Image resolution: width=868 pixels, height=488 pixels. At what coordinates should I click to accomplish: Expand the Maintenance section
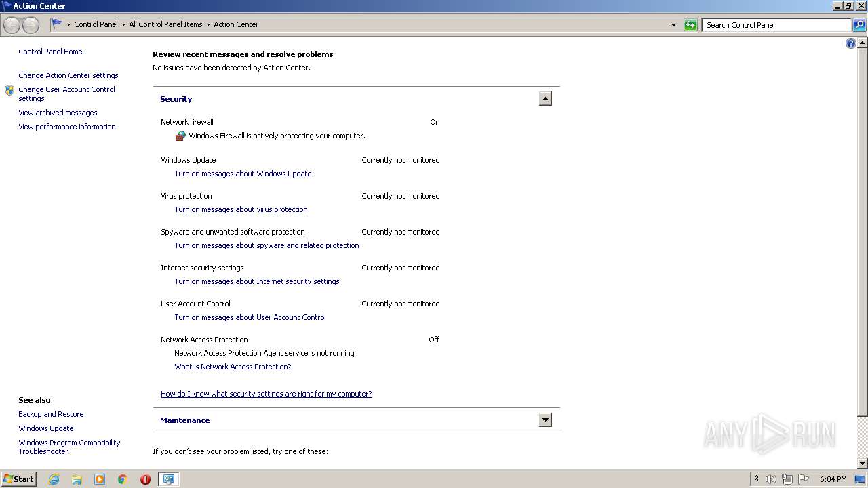coord(545,420)
